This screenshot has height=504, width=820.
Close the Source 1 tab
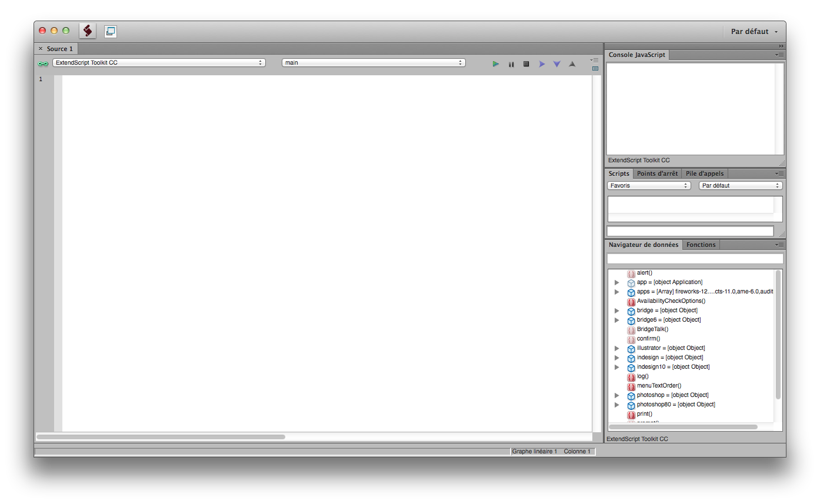[x=41, y=49]
